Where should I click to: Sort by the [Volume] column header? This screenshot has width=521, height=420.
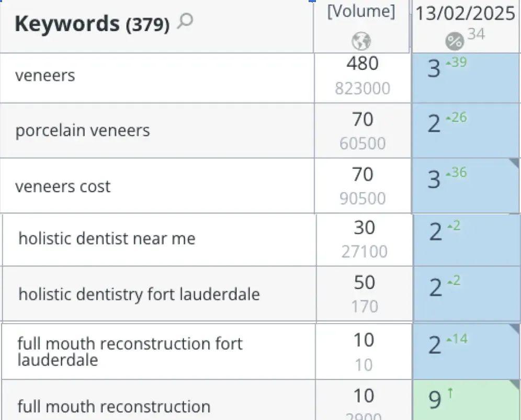(x=361, y=12)
